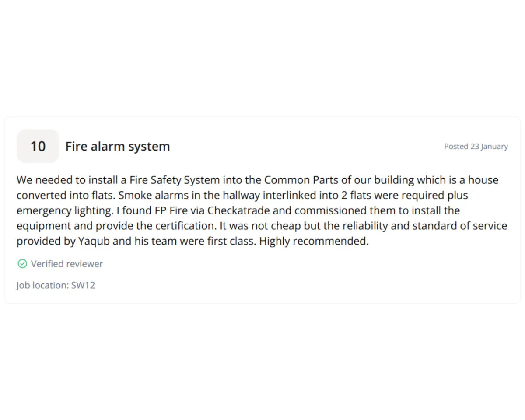Select the Fire alarm system review title
The image size is (525, 420).
click(118, 146)
